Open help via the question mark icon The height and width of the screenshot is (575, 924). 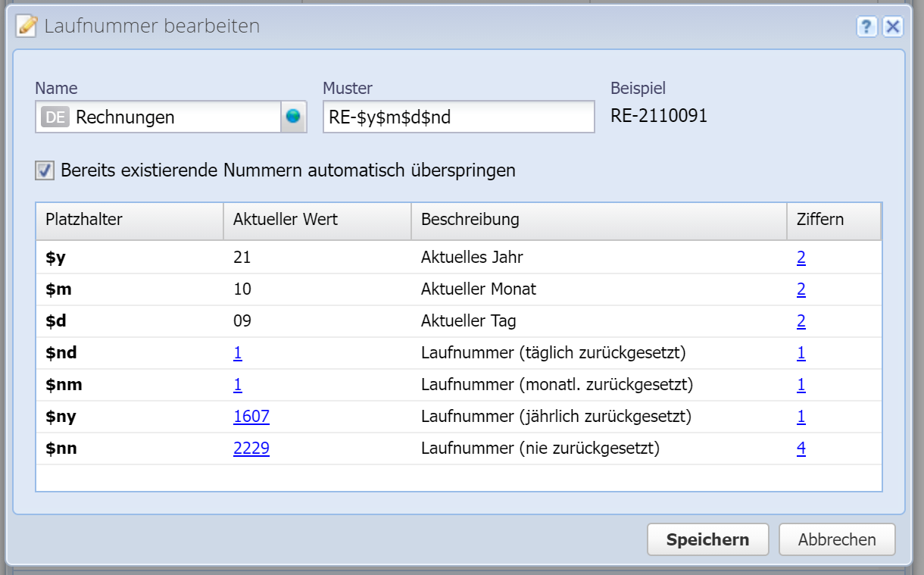tap(866, 27)
